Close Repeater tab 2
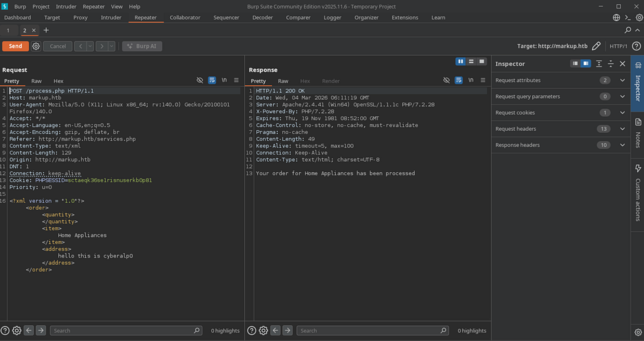The width and height of the screenshot is (644, 341). coord(34,30)
